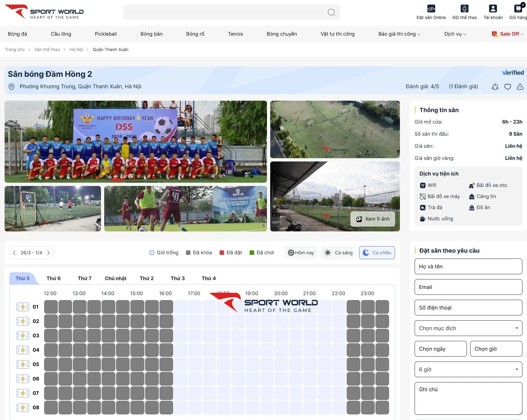Open the 6 giờ duration dropdown

click(x=468, y=369)
